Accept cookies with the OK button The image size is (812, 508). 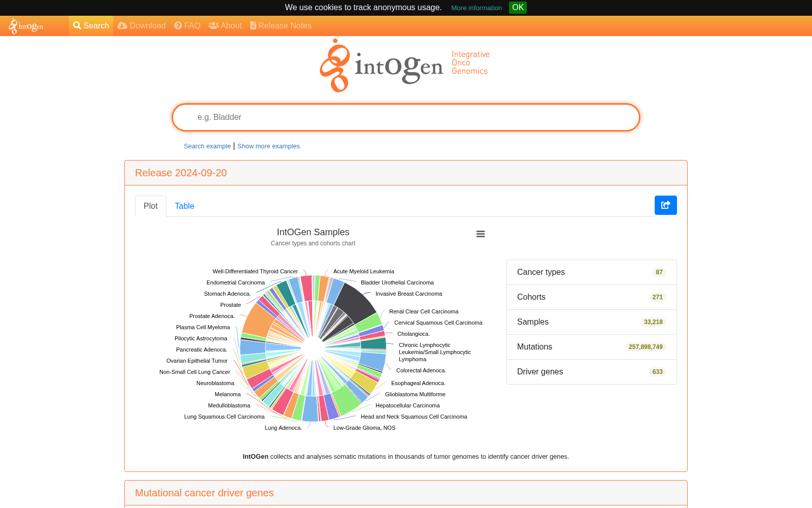[x=518, y=8]
